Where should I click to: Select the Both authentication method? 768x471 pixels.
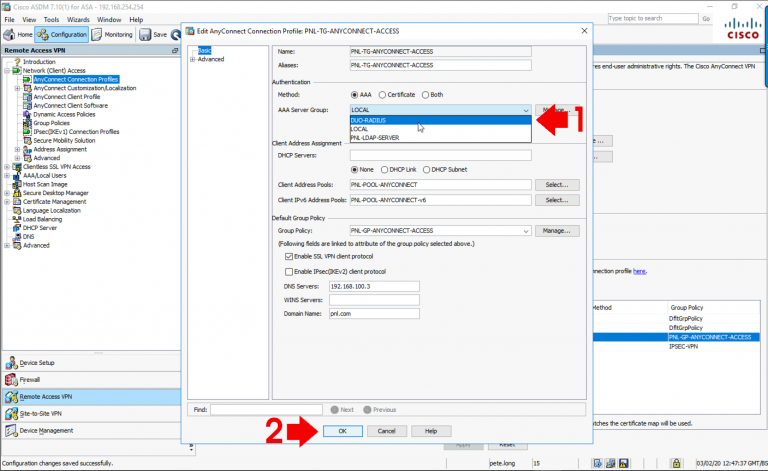[425, 95]
